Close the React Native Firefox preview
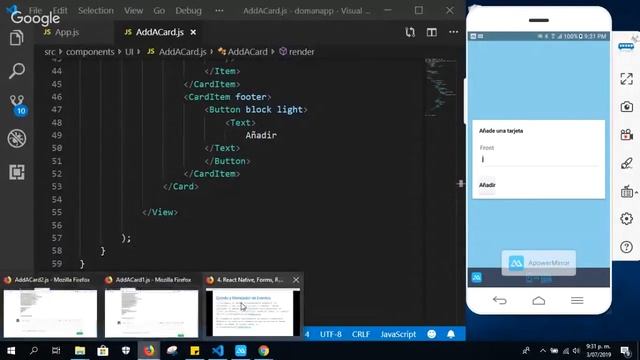Viewport: 640px width, 360px height. [x=296, y=280]
